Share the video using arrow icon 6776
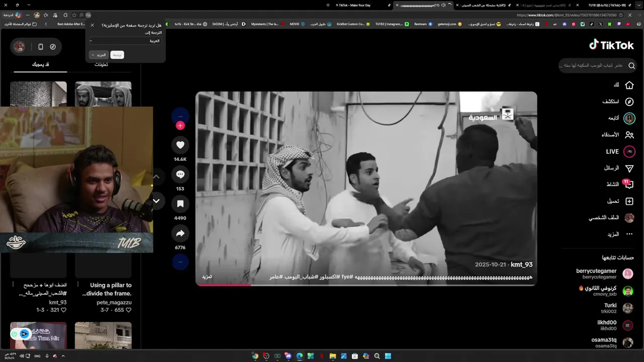This screenshot has height=362, width=644. (180, 233)
